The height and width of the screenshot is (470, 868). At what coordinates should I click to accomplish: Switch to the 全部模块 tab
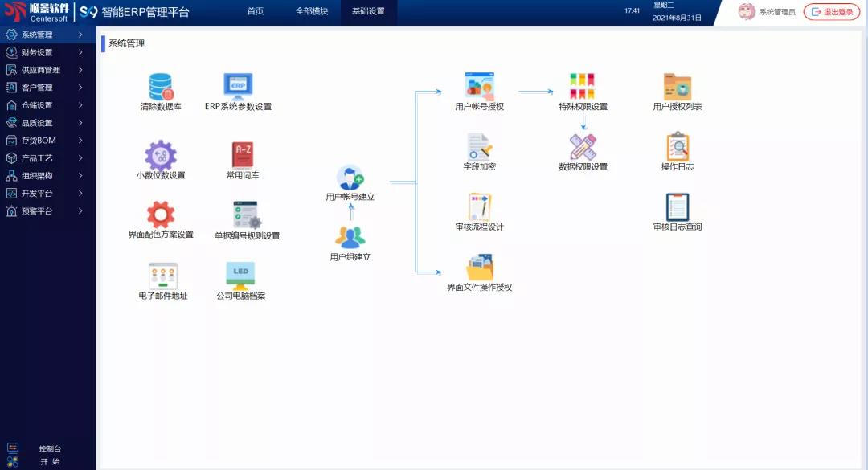coord(312,12)
